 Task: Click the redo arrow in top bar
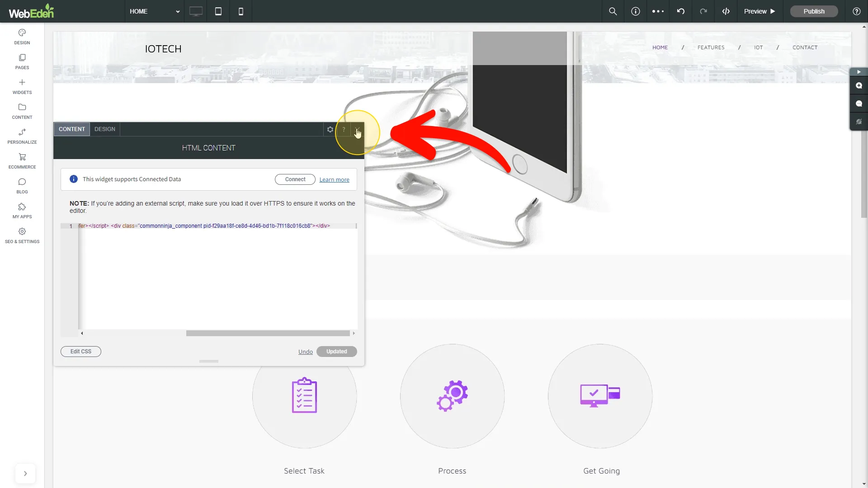[x=703, y=11]
